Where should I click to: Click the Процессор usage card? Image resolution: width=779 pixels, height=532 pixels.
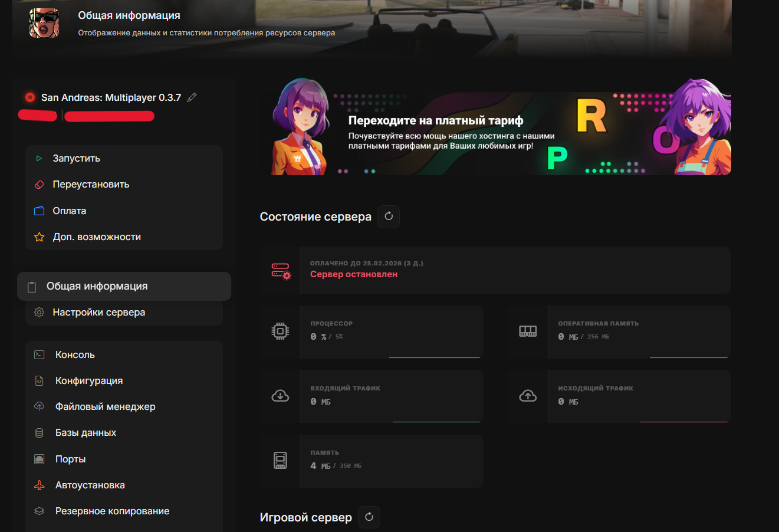372,331
